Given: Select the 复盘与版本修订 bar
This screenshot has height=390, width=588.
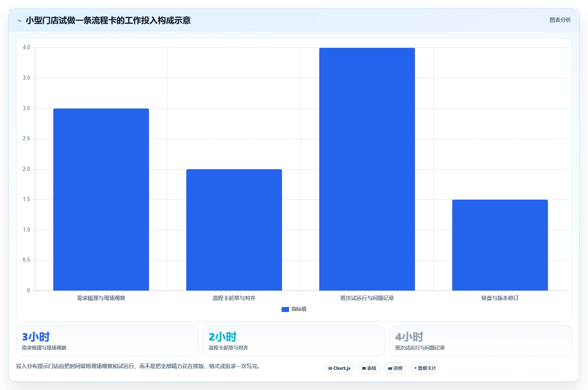Looking at the screenshot, I should 500,245.
